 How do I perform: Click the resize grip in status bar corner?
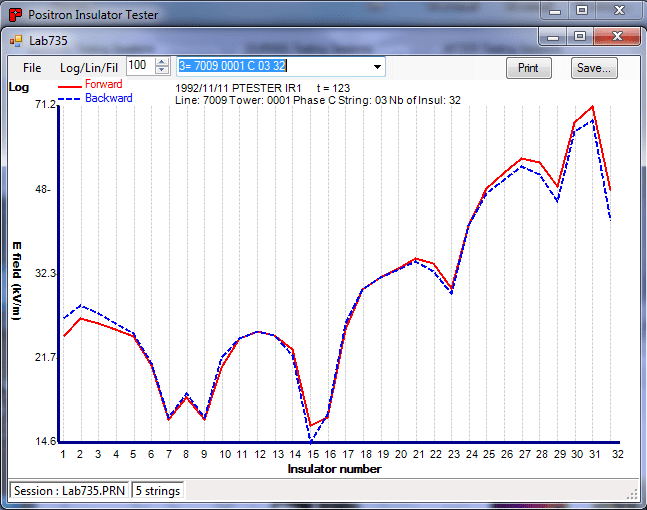point(631,492)
